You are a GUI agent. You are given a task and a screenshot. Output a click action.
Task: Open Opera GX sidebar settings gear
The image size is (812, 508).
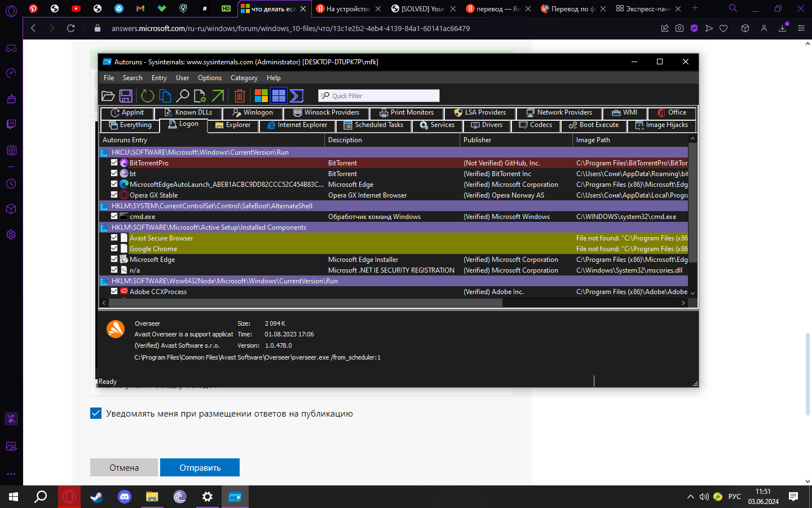coord(11,234)
